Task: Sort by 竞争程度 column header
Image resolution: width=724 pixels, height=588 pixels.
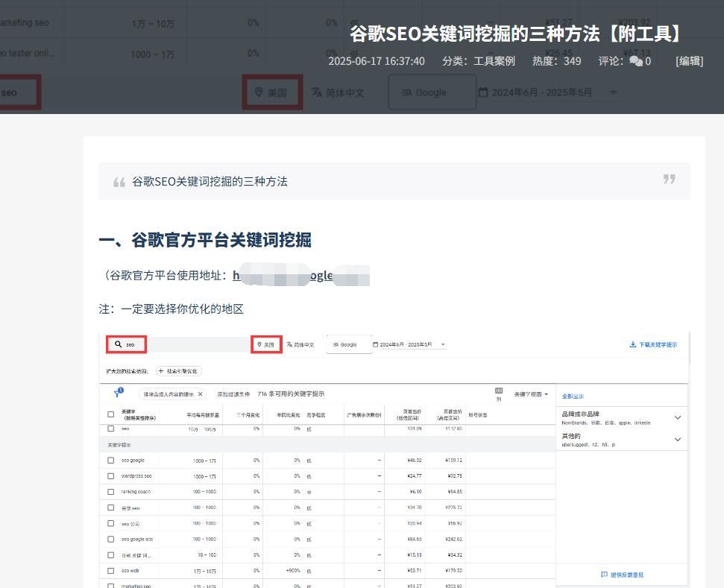Action: [316, 415]
